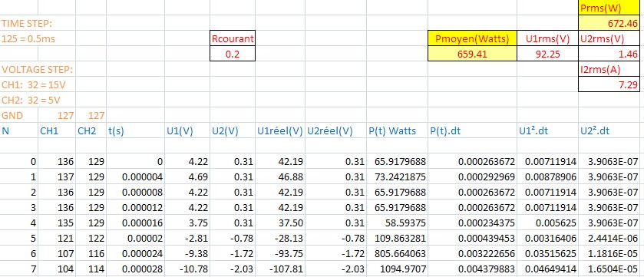Select the P(t) Watts header cell
The width and height of the screenshot is (644, 277).
click(x=397, y=131)
